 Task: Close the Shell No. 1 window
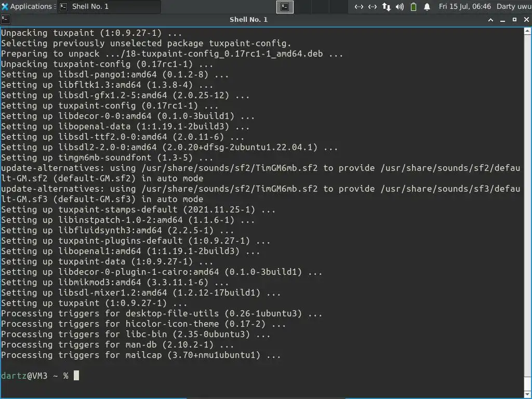point(526,20)
